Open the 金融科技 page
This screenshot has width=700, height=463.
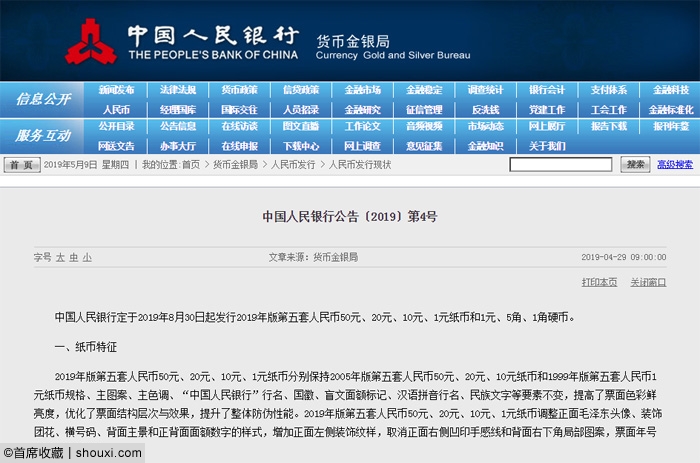tap(671, 90)
